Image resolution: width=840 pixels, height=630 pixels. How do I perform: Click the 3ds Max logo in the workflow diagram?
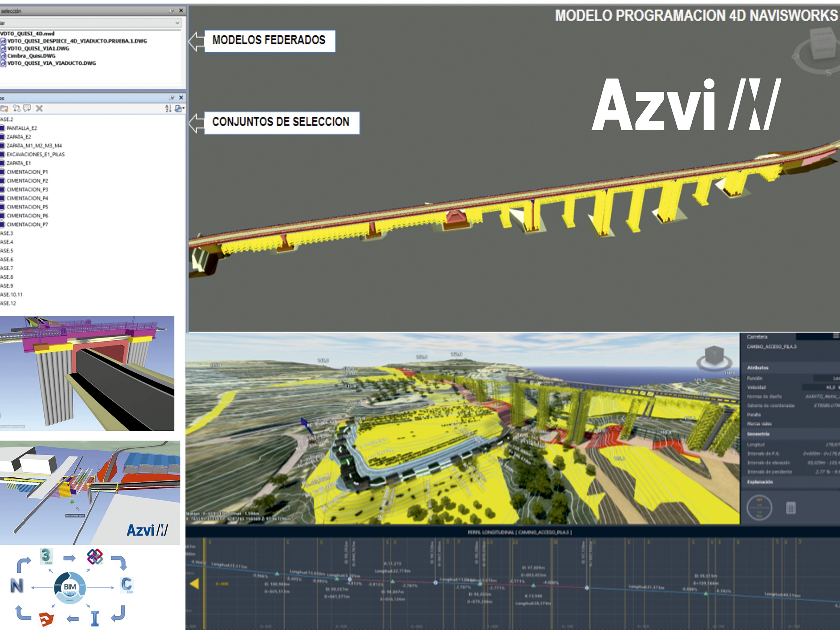[x=46, y=556]
